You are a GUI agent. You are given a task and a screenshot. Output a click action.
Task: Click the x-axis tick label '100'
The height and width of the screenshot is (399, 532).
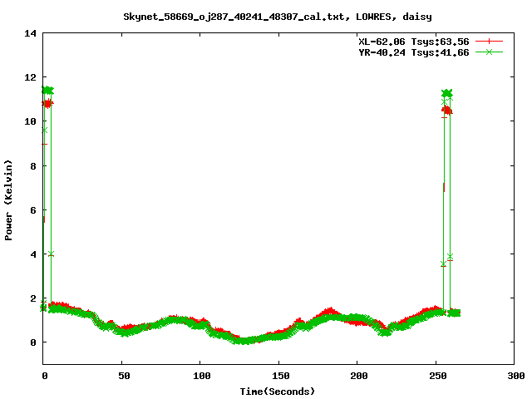202,376
